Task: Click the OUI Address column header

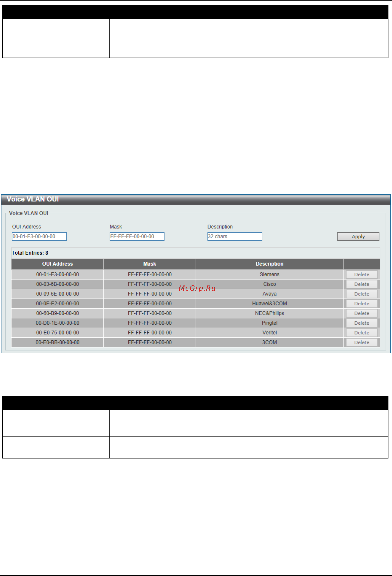Action: point(58,264)
